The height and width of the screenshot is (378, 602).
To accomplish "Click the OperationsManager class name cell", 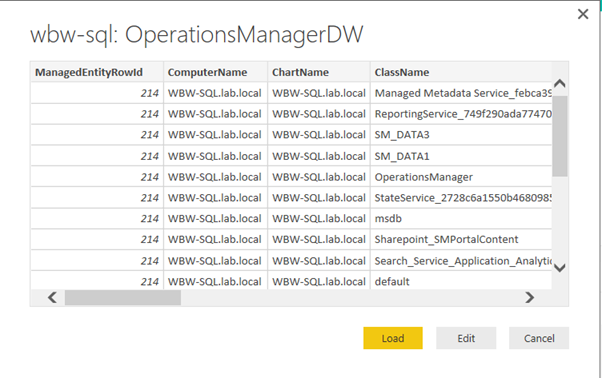I will click(x=461, y=177).
